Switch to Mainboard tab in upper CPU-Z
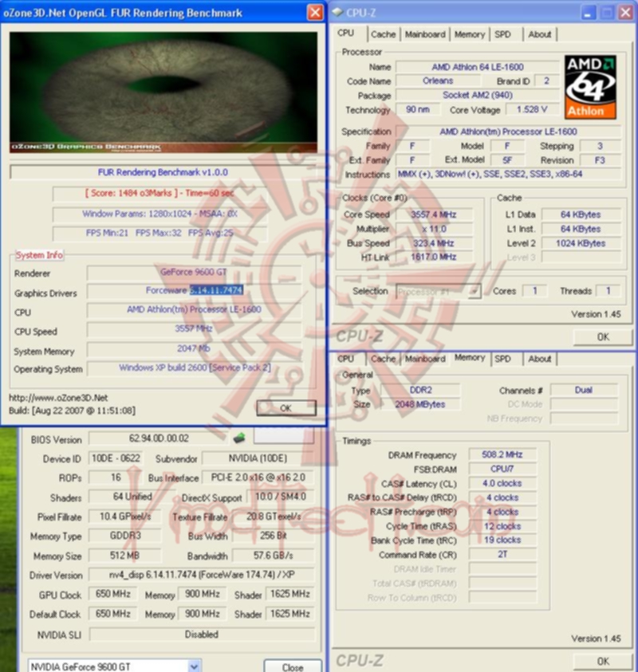 point(425,34)
